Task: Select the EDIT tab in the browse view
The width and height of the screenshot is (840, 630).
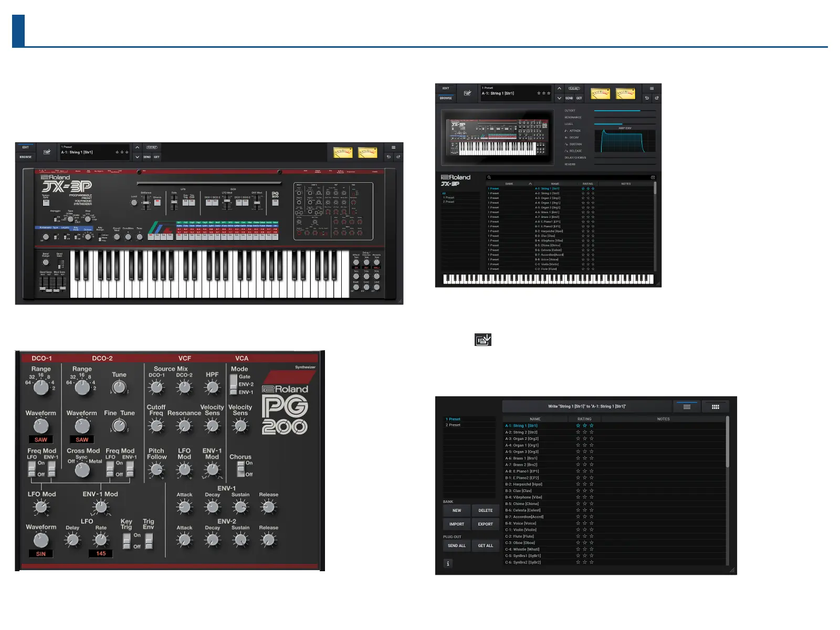Action: click(x=446, y=88)
